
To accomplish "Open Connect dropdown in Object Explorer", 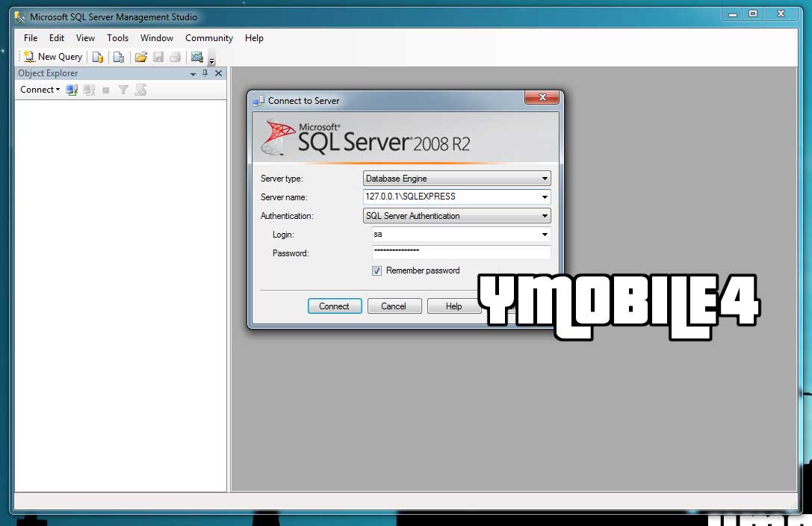I will (x=40, y=90).
